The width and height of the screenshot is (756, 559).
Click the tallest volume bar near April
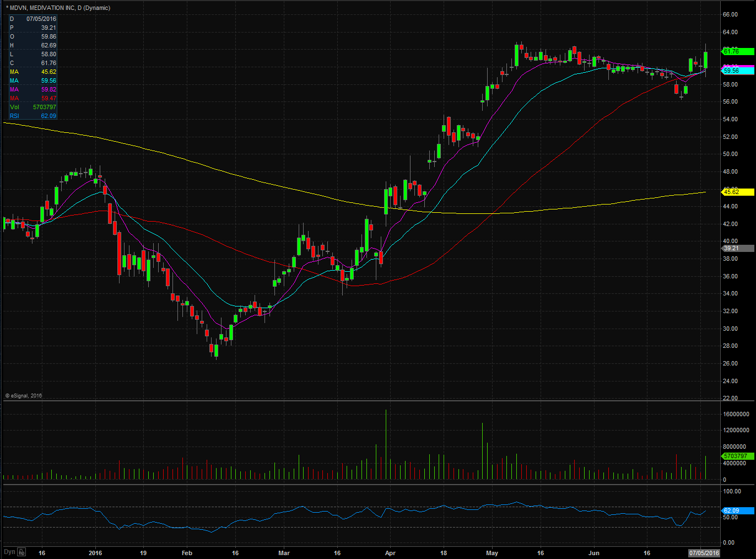386,444
